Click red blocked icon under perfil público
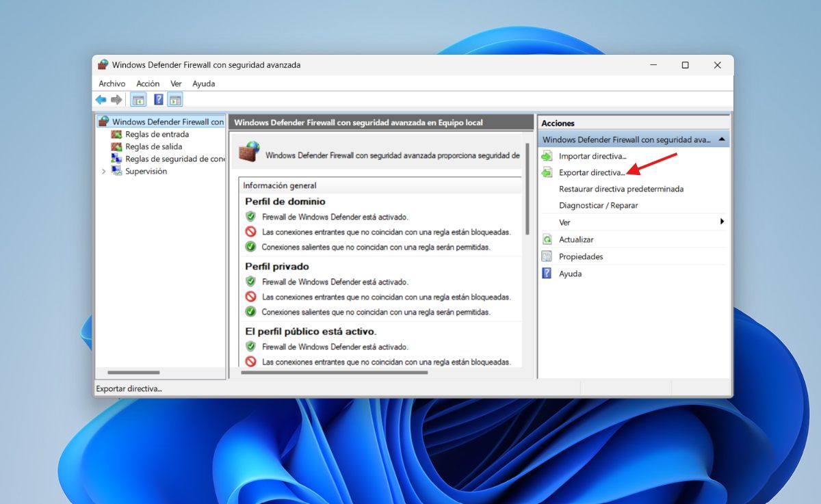Viewport: 821px width, 504px height. point(250,362)
